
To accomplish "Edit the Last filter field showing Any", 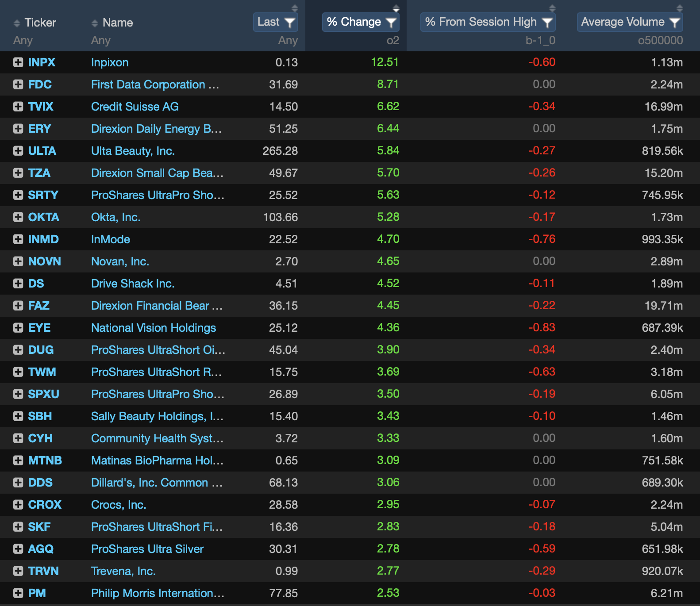I will [x=288, y=41].
